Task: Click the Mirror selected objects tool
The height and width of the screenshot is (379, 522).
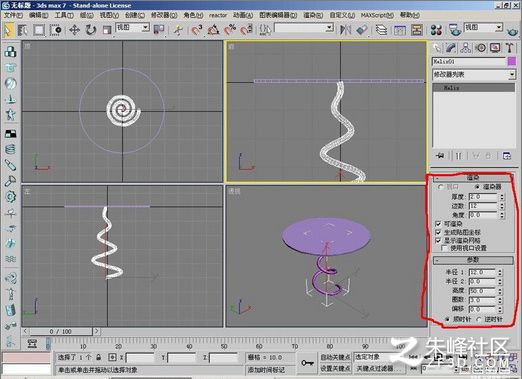Action: (x=345, y=30)
